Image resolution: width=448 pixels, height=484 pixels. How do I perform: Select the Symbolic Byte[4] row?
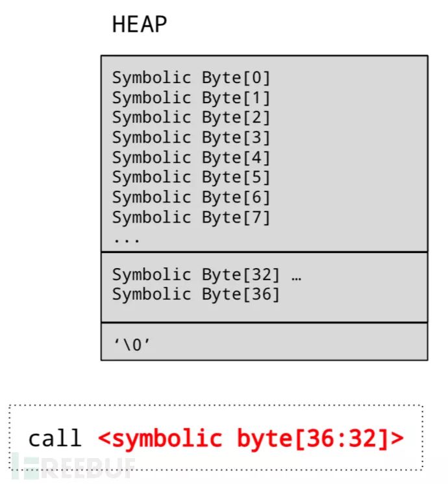(191, 158)
